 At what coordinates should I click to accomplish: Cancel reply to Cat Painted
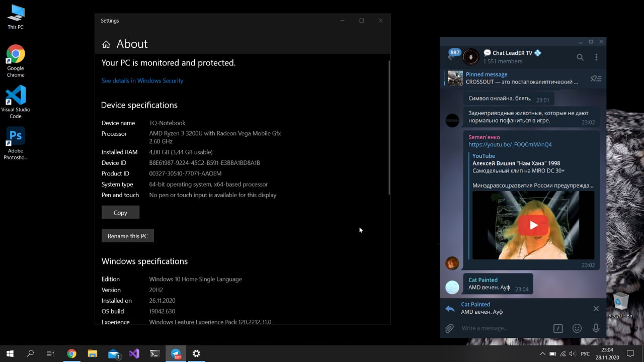(x=596, y=308)
